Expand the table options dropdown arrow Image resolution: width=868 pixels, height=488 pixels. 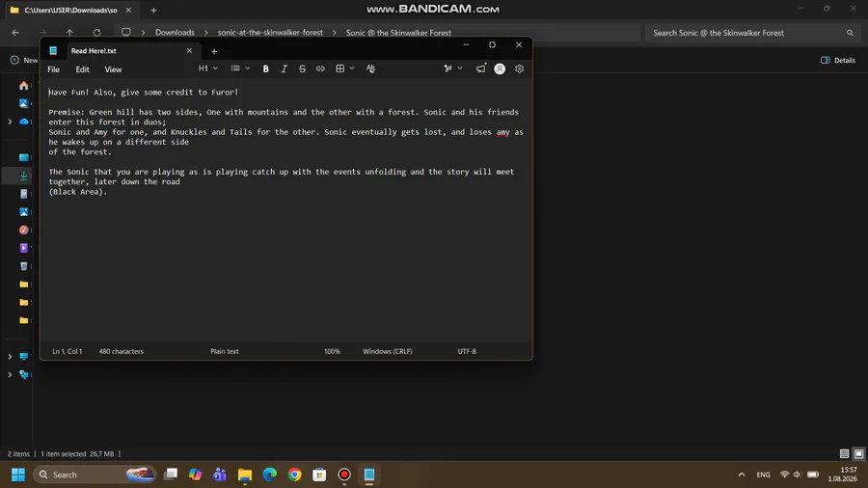(x=352, y=68)
